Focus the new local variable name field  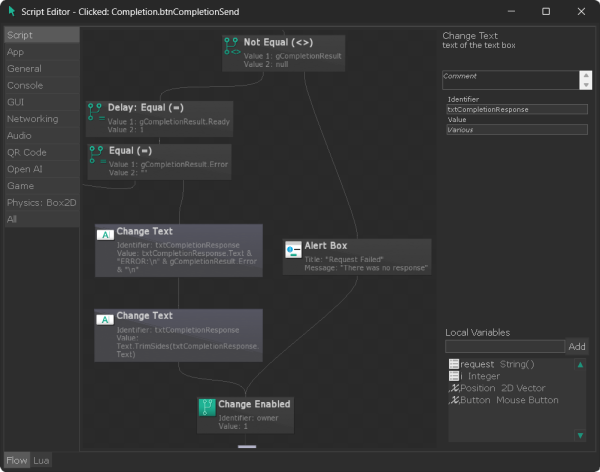(503, 346)
